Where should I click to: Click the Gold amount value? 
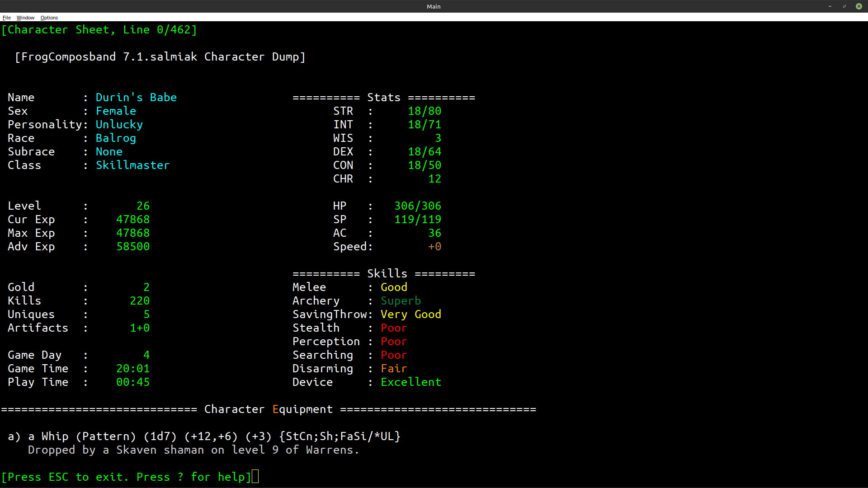(x=146, y=287)
